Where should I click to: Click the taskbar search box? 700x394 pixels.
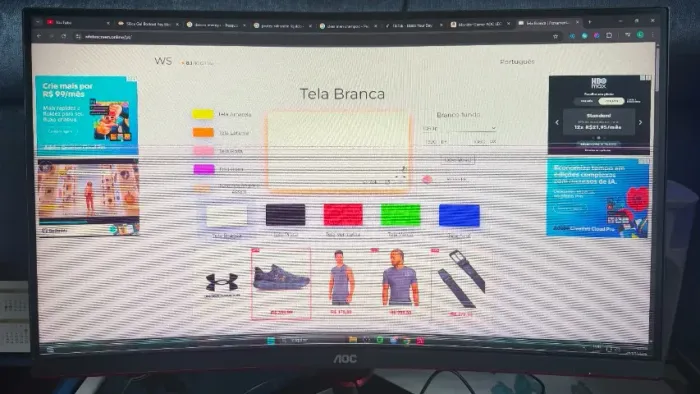(x=308, y=340)
